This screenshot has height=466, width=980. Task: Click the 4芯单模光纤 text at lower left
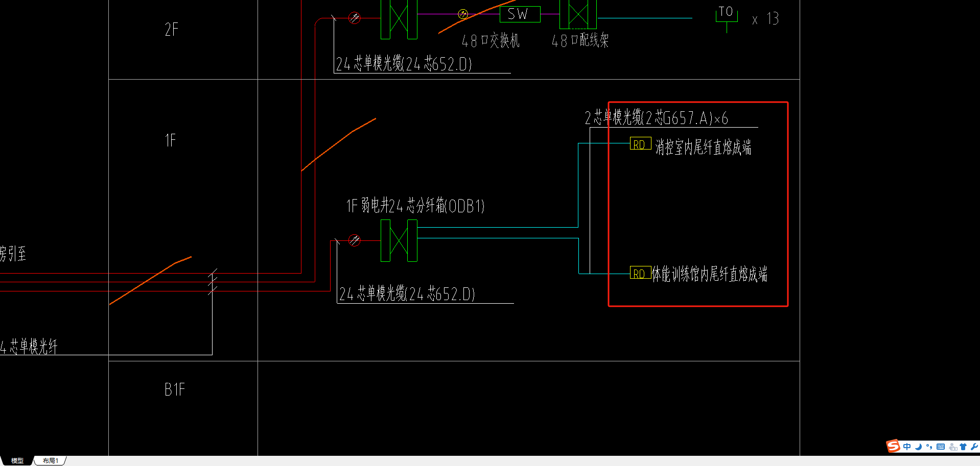pos(29,347)
